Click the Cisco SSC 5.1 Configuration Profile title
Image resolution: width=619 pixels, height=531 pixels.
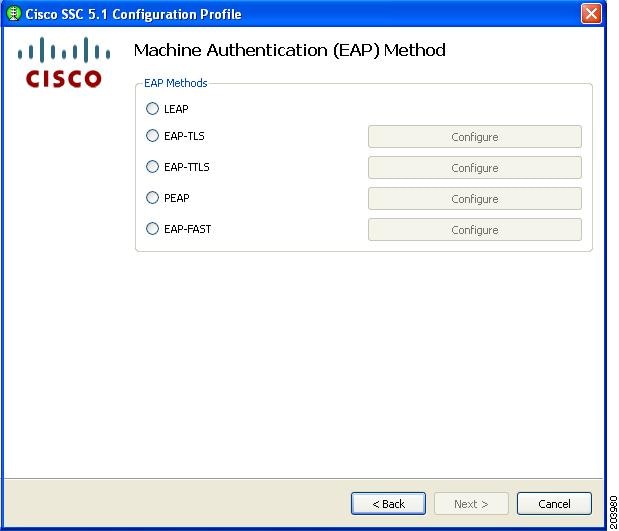coord(133,14)
